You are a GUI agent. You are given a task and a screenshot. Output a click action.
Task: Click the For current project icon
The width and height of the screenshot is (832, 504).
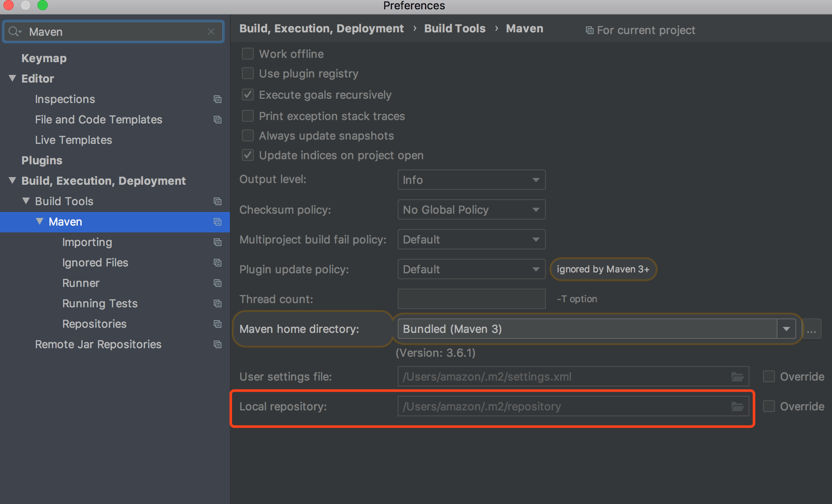590,30
